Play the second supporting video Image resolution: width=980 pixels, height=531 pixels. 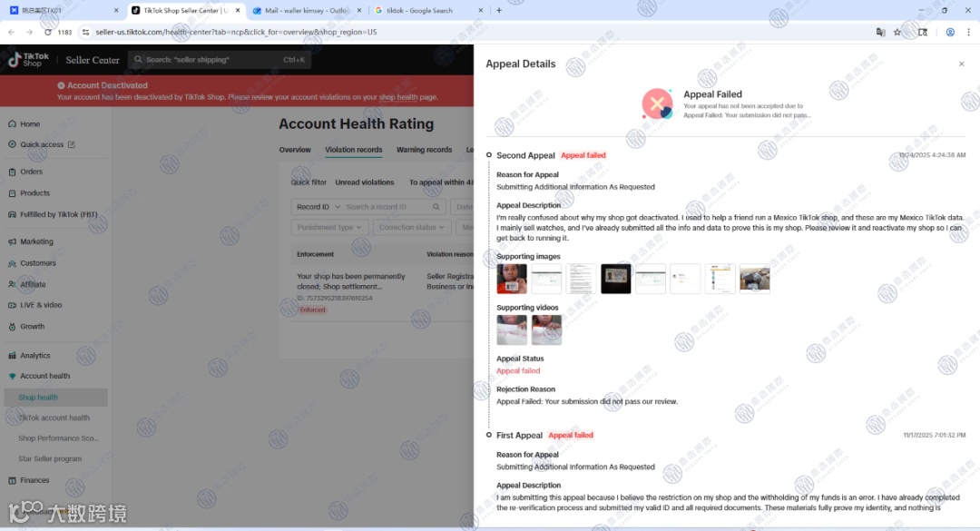click(x=547, y=330)
